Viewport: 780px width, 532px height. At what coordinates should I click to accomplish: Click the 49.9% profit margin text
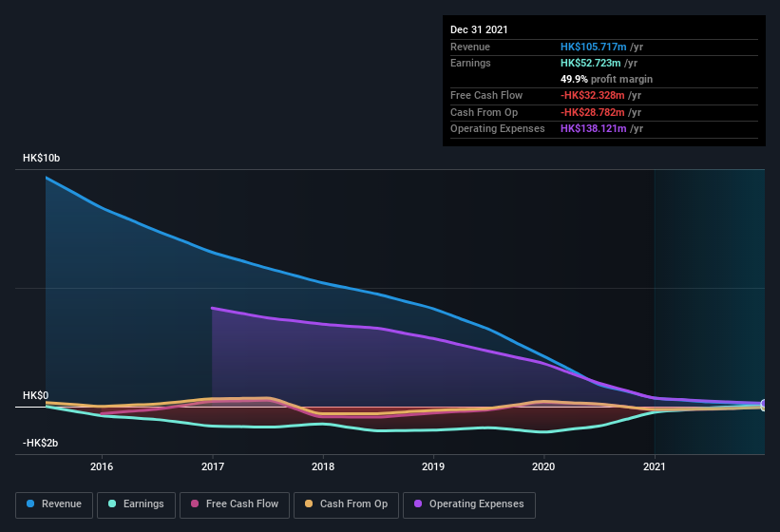tap(606, 79)
